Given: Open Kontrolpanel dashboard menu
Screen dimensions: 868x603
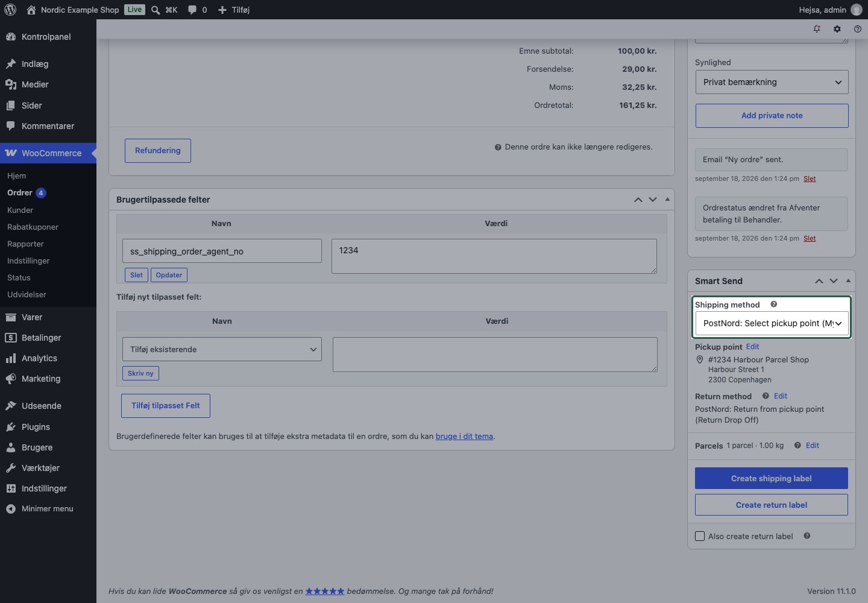Looking at the screenshot, I should [48, 37].
